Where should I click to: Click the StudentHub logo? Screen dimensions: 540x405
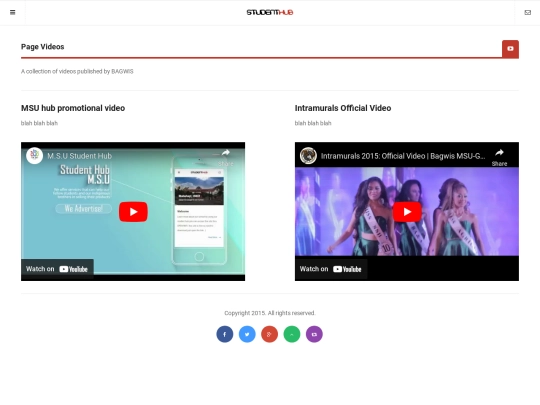[270, 12]
